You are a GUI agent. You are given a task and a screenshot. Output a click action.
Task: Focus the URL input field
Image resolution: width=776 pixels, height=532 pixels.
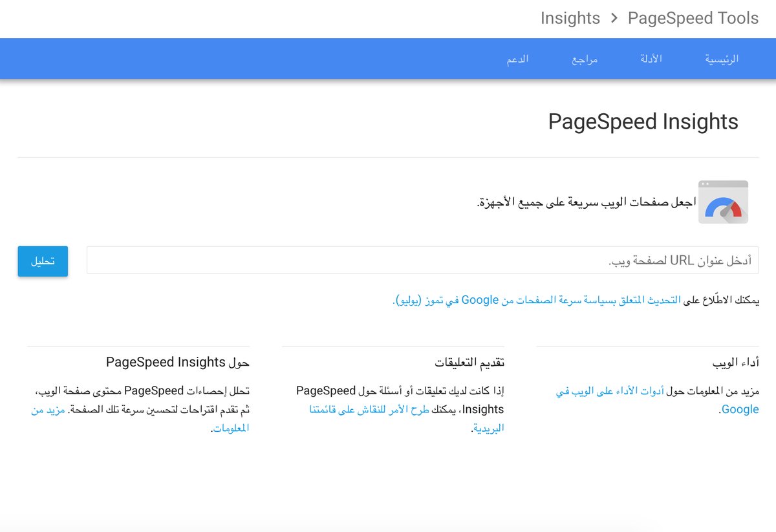coord(422,260)
